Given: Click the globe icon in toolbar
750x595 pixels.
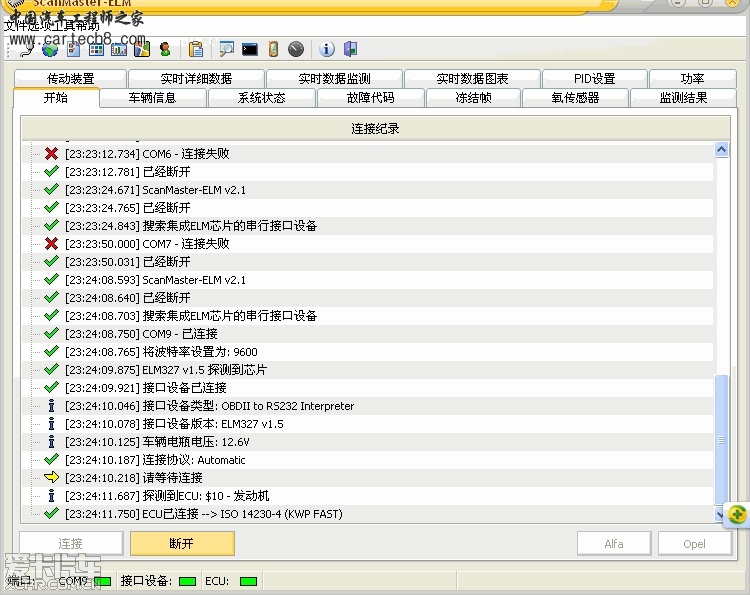Looking at the screenshot, I should (x=50, y=49).
